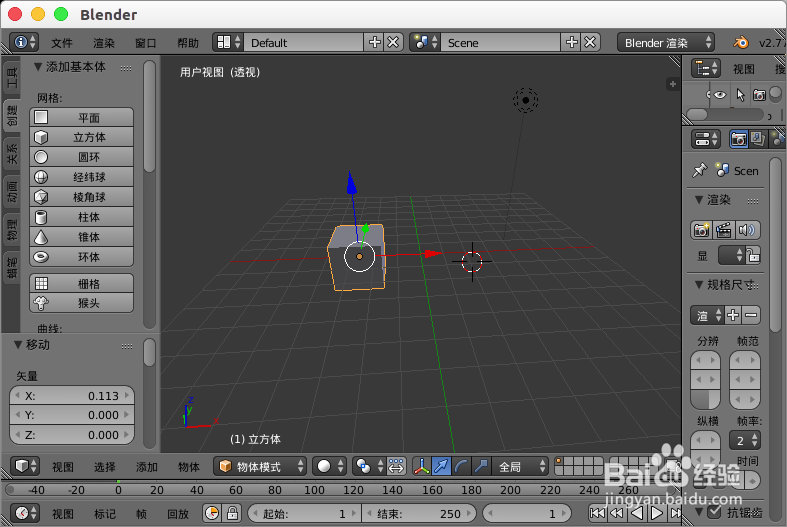Open the timeline 回放 (Playback) menu
Image resolution: width=787 pixels, height=527 pixels.
pos(178,514)
